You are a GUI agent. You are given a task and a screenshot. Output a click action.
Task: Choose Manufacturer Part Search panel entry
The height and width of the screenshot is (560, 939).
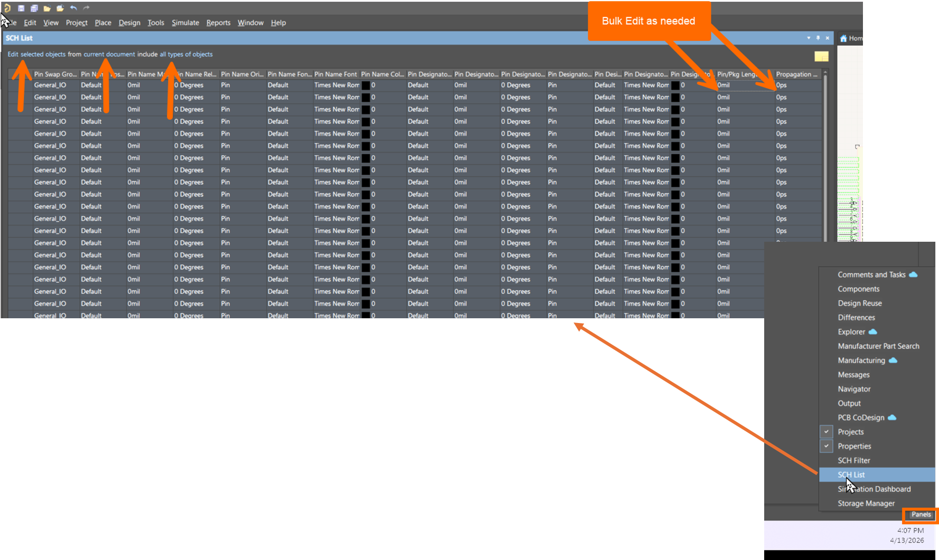coord(877,346)
